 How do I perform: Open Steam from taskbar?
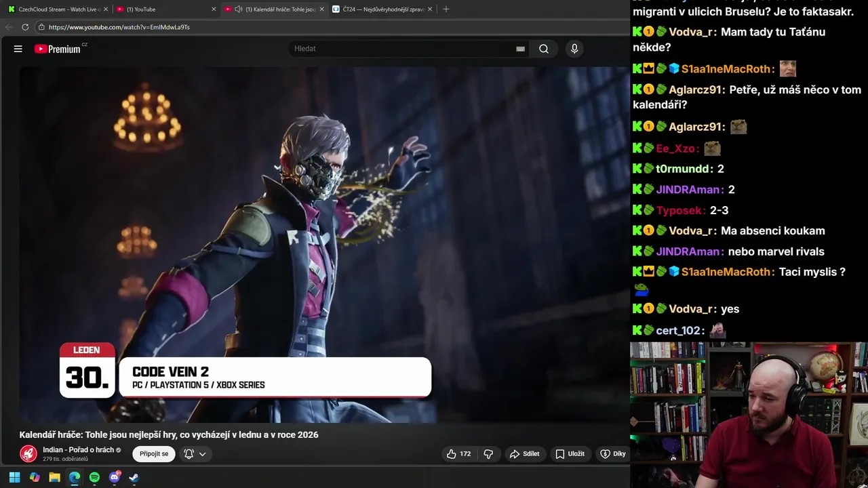(134, 477)
